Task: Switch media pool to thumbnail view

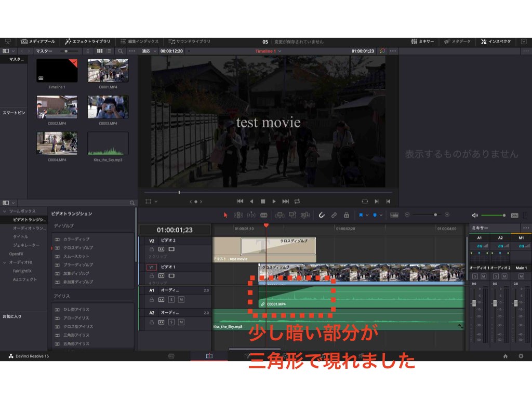Action: click(x=100, y=51)
